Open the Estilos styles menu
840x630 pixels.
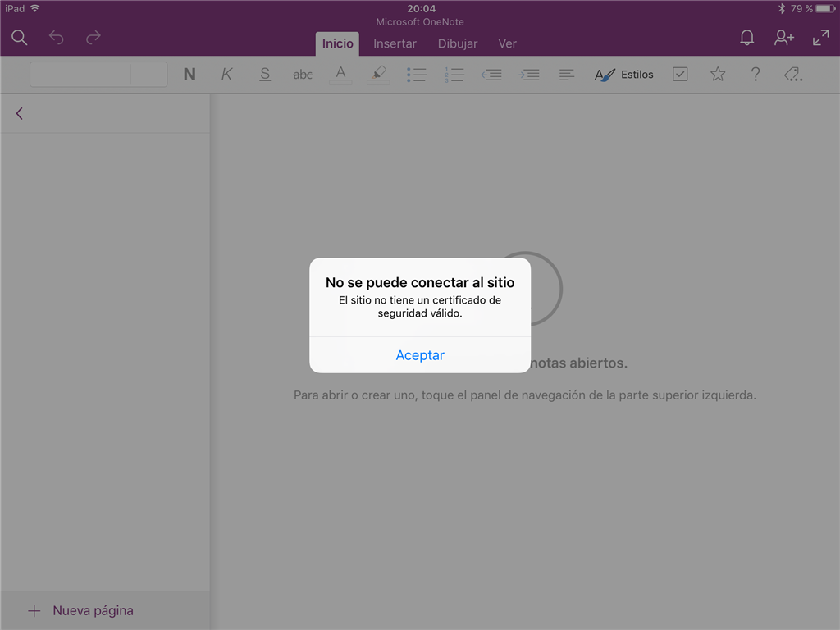(623, 75)
